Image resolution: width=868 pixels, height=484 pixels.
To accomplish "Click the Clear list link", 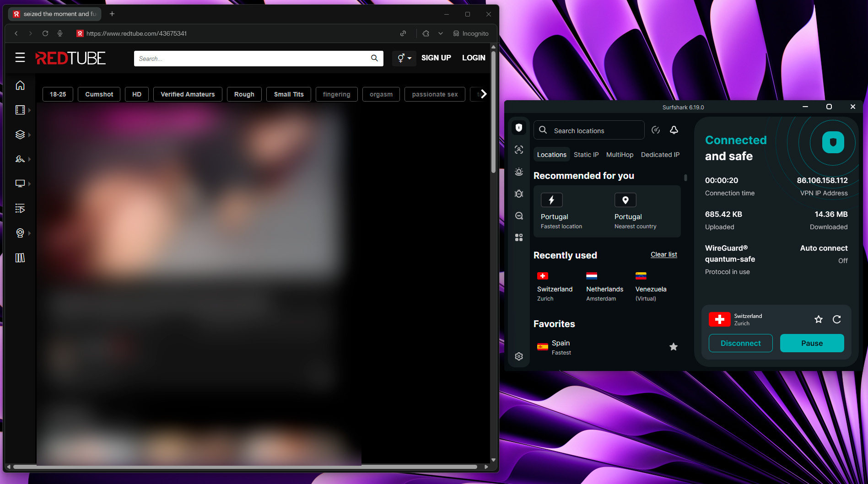I will click(x=664, y=255).
